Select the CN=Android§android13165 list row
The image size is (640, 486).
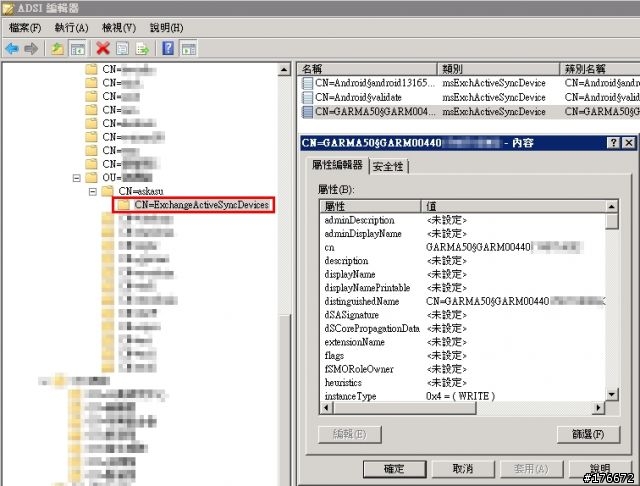(x=469, y=83)
